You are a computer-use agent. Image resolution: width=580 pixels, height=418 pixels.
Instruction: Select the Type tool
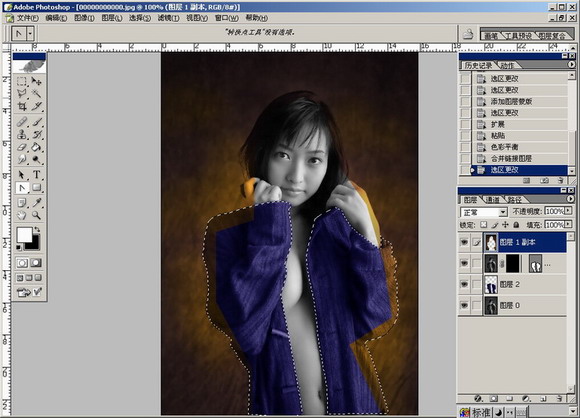36,175
